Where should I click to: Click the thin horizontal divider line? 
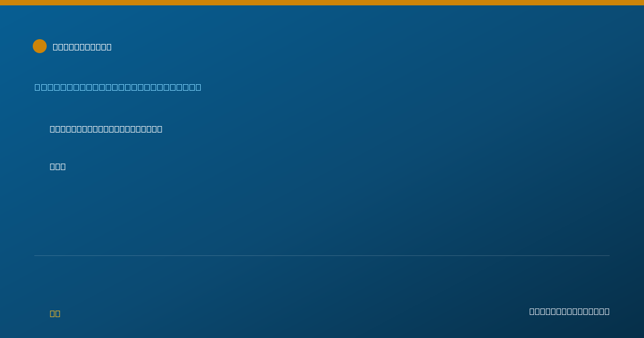322,255
